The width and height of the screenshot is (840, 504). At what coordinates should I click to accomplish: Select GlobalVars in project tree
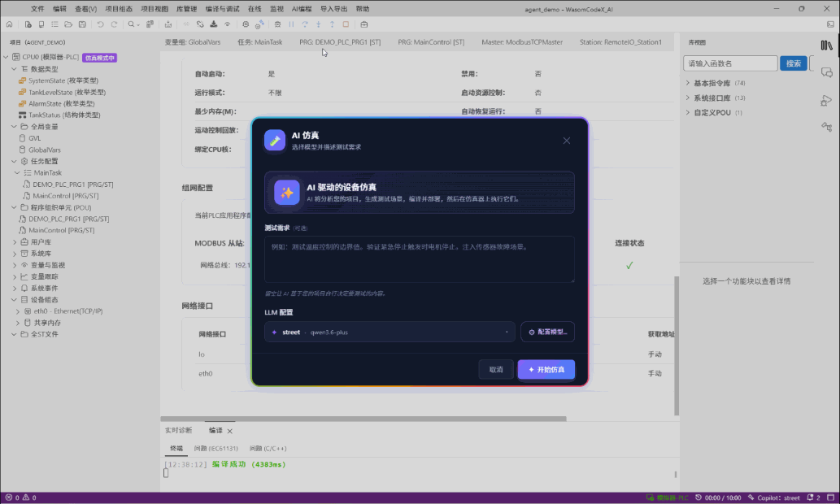[45, 150]
